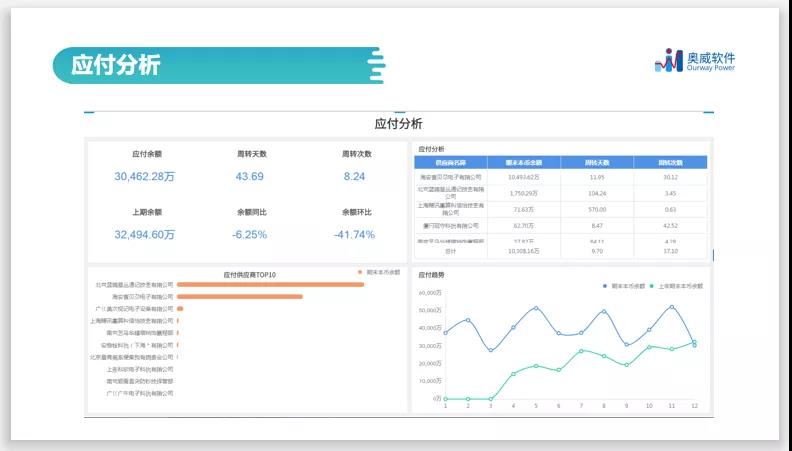Click the 应付分析 slide title banner
This screenshot has height=451, width=792.
point(219,65)
